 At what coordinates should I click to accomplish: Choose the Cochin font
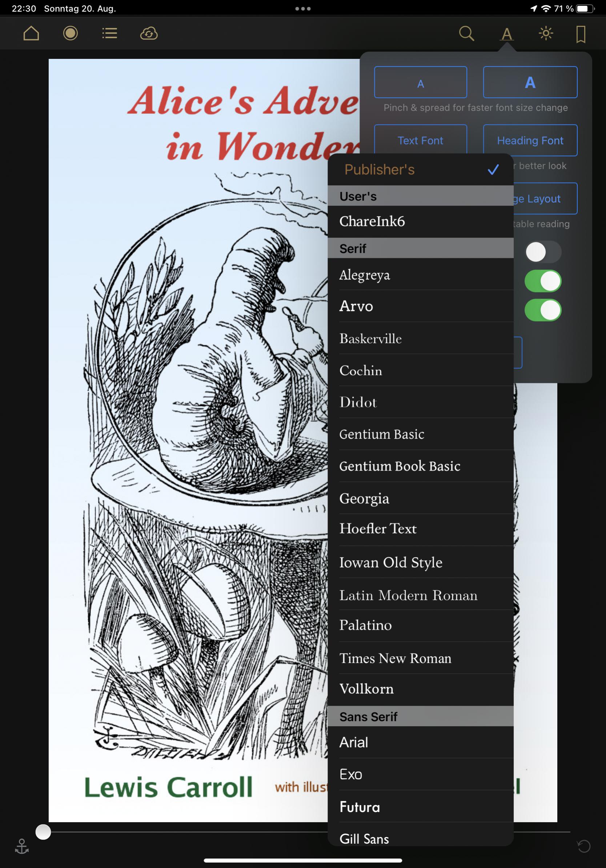pos(420,370)
